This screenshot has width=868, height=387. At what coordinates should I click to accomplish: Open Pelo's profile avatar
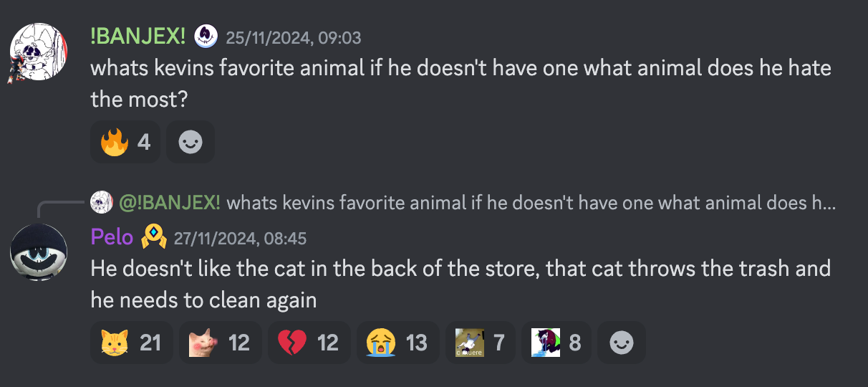[x=39, y=253]
